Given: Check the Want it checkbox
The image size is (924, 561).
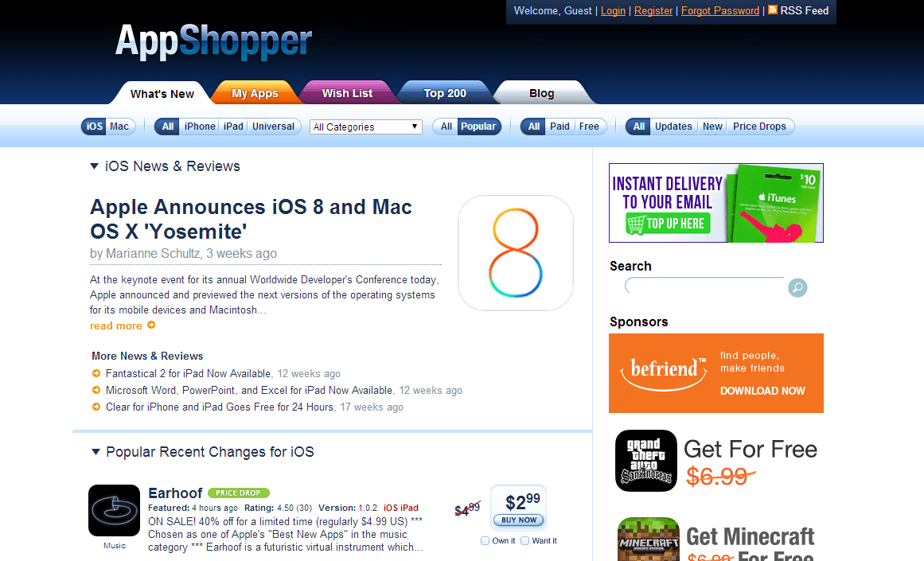Looking at the screenshot, I should tap(524, 540).
